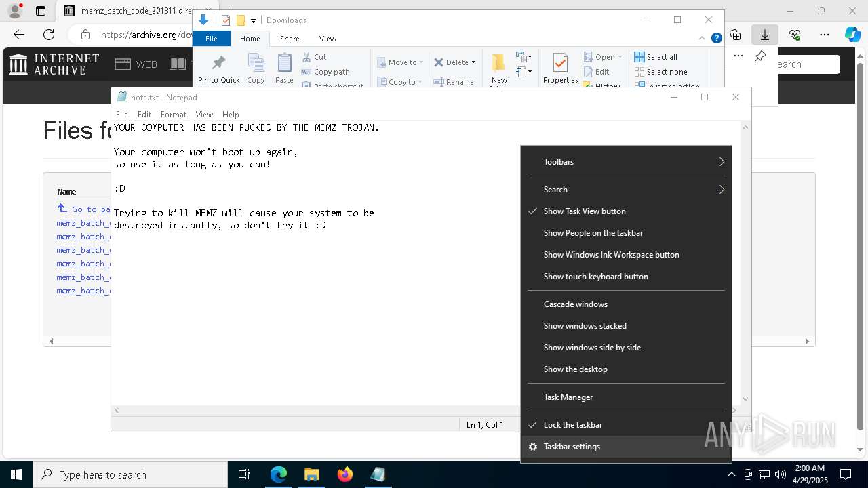Click the volume icon in system tray

coord(780,474)
